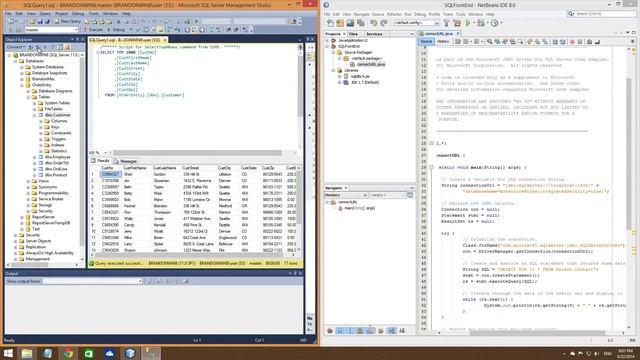The image size is (640, 360).
Task: Expand the Programmability folder node
Action: point(28,193)
